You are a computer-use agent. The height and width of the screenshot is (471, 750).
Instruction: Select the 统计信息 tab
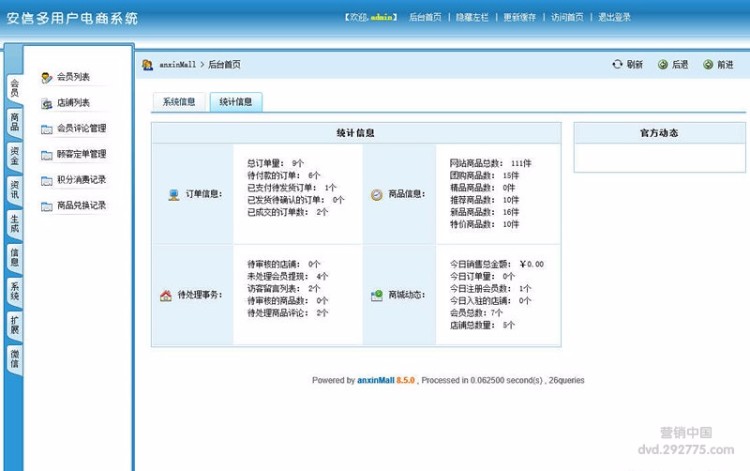click(x=236, y=102)
